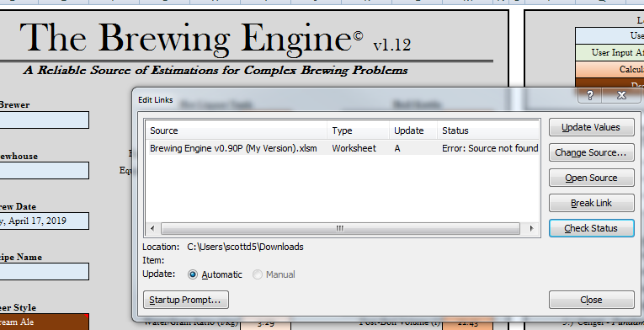Click the Recipe Name input field
Viewport: 644px width, 330px height.
click(44, 272)
